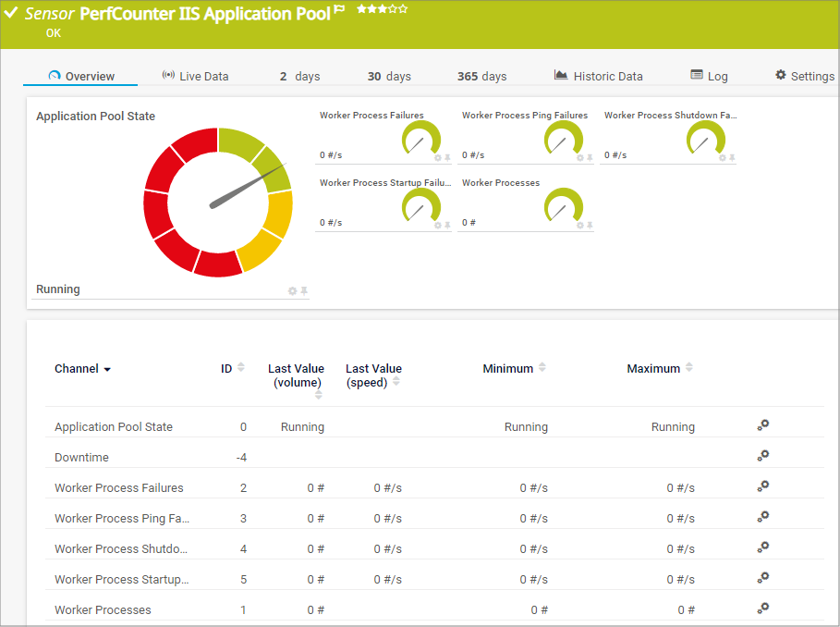The image size is (840, 627).
Task: Open gear settings on Worker Processes gauge
Action: pos(580,226)
